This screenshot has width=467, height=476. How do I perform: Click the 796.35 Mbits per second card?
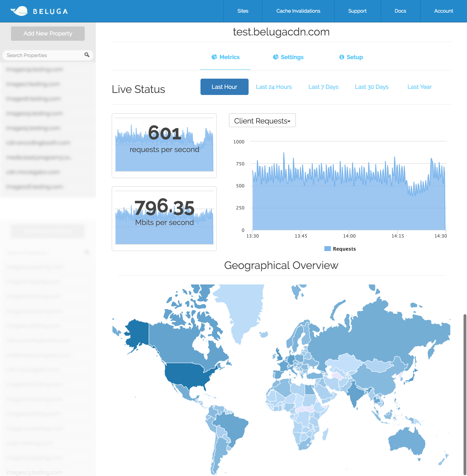[164, 218]
